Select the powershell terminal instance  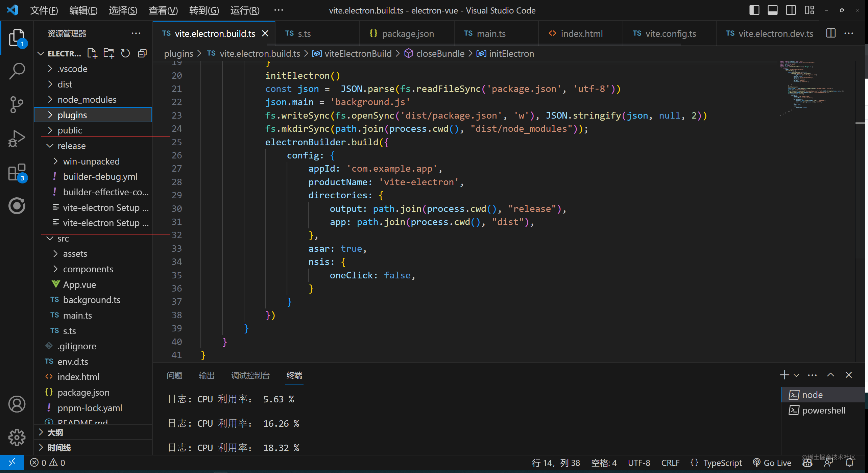pos(823,410)
